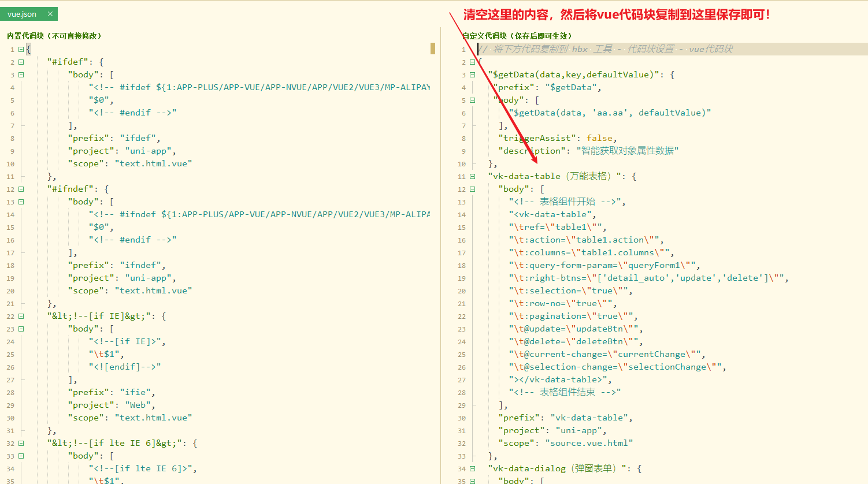Click the "vk-data-table（万能表格）" key line
Viewport: 868px width, 484px height.
(562, 176)
